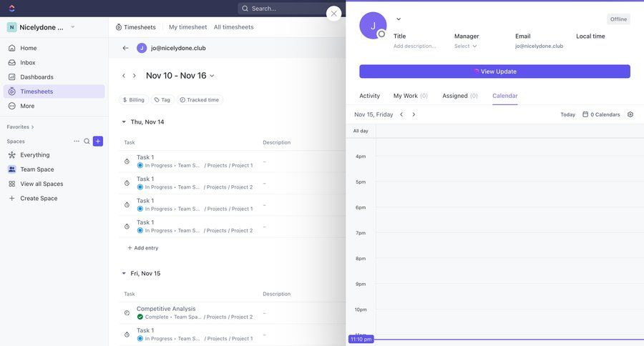Open Timesheets header tab
644x346 pixels.
pos(135,27)
